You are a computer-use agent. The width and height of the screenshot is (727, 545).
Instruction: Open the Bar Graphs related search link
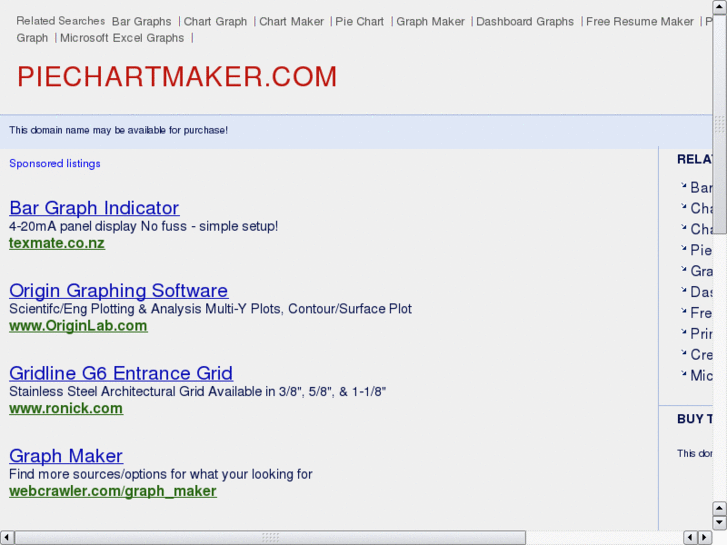[141, 21]
